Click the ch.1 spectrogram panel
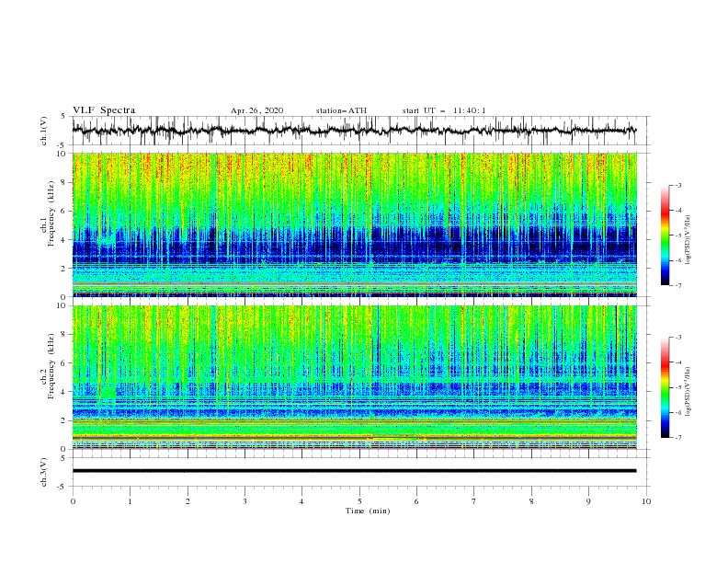The height and width of the screenshot is (563, 728). (x=355, y=224)
